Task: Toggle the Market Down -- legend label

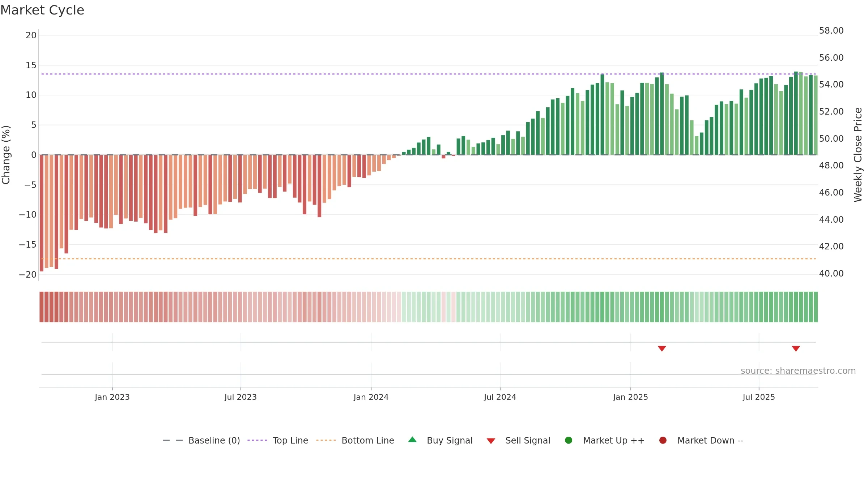Action: point(710,440)
